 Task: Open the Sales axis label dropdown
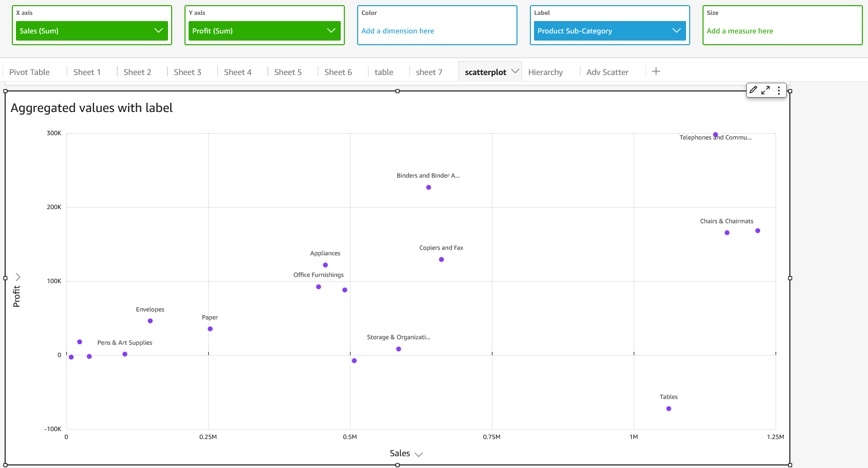(418, 454)
